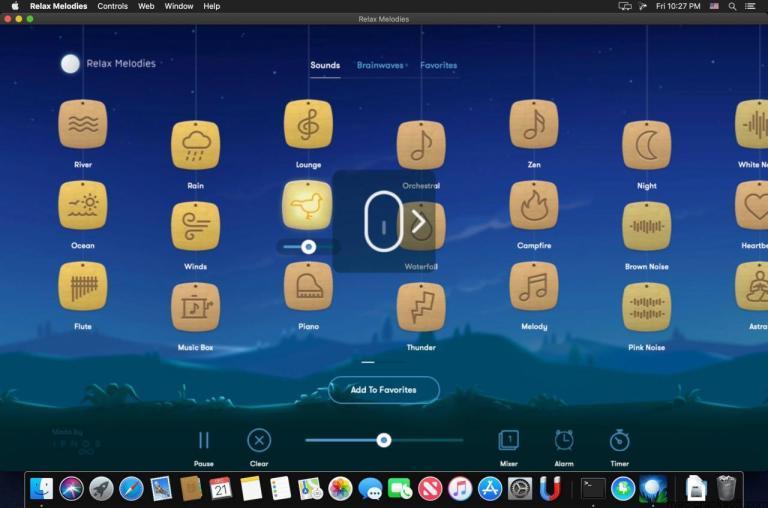This screenshot has width=768, height=508.
Task: Toggle the Campfire sound tile
Action: [534, 205]
